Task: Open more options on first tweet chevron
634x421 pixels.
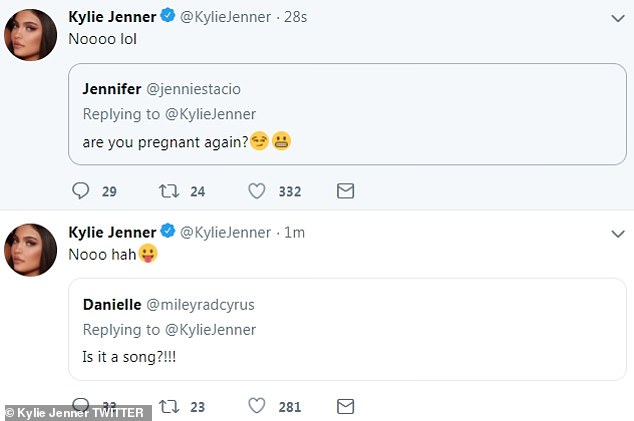Action: 617,17
